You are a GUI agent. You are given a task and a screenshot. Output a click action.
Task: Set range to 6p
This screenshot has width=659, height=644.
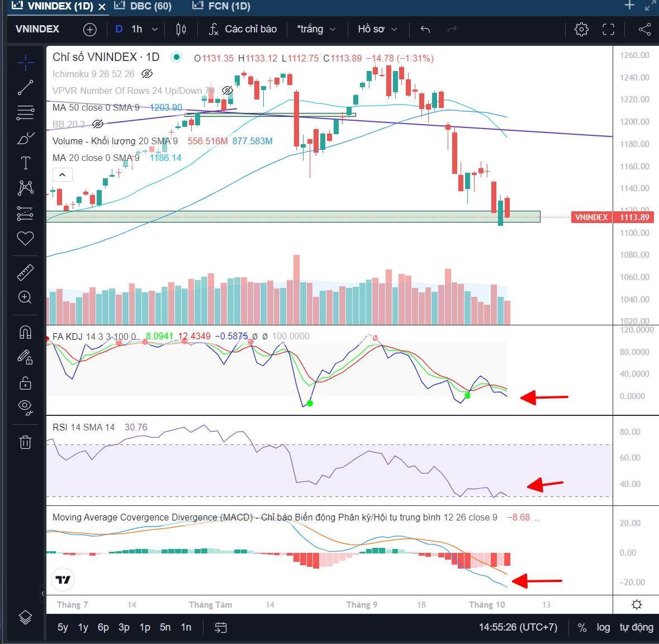pos(103,628)
